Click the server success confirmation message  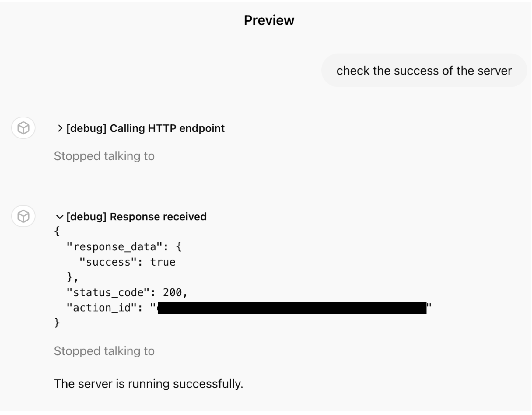click(x=149, y=384)
